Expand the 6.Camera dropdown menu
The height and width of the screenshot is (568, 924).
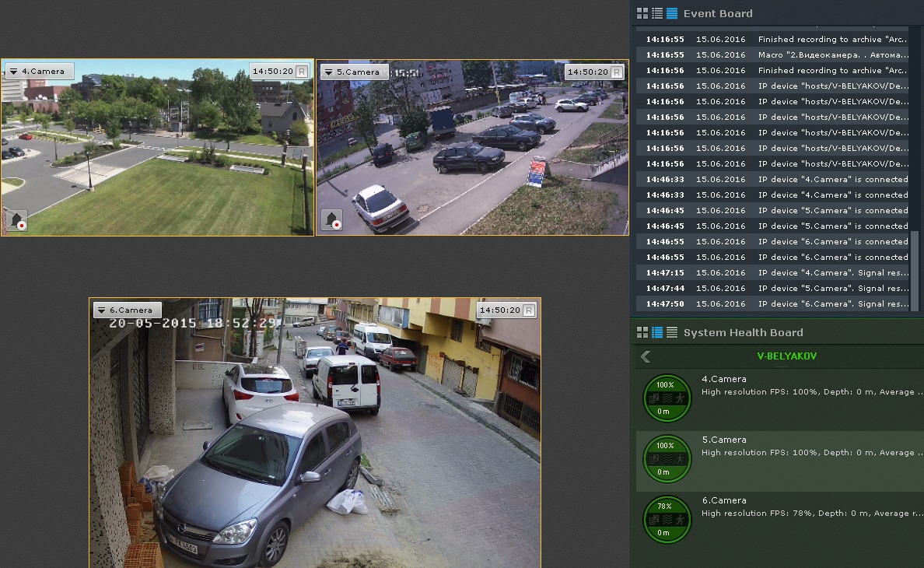coord(101,310)
